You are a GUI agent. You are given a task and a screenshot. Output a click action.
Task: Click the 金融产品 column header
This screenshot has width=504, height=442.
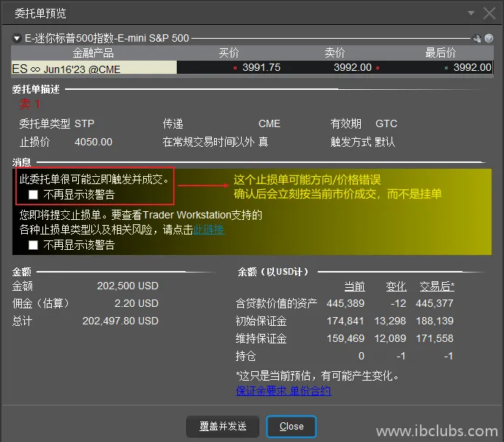coord(93,53)
